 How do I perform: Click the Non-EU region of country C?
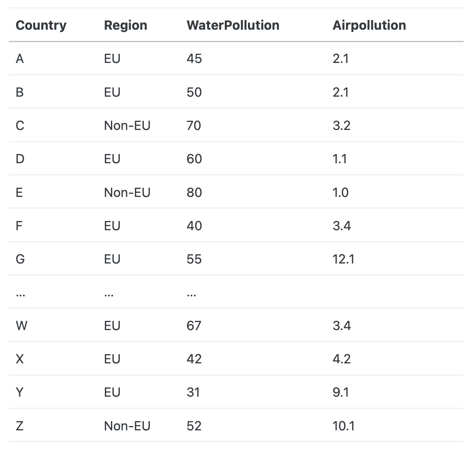point(127,126)
